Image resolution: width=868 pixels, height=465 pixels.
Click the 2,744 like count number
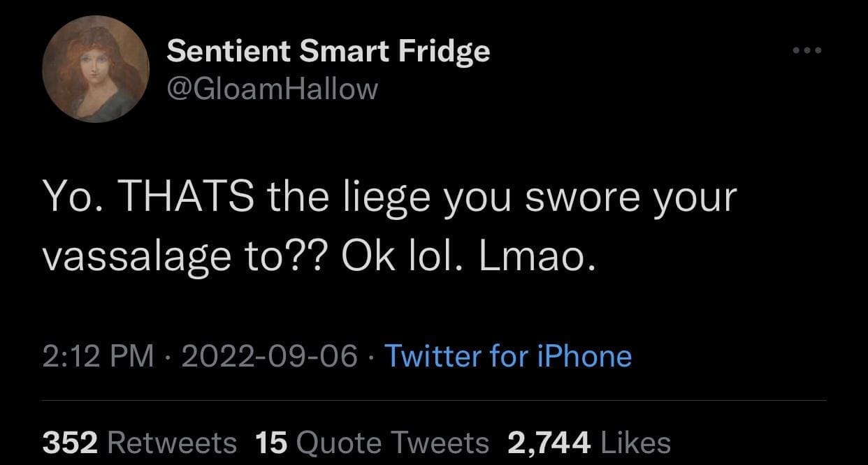tap(549, 442)
